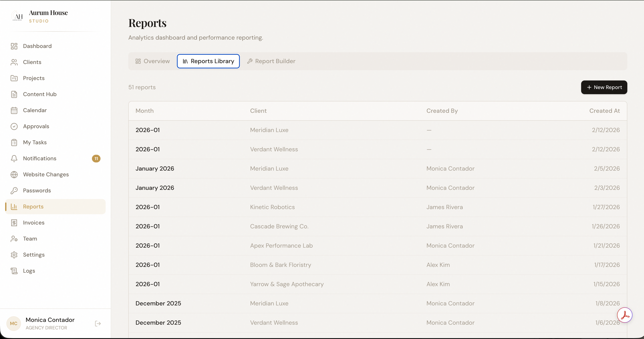
Task: Open the Calendar from the sidebar
Action: [35, 110]
